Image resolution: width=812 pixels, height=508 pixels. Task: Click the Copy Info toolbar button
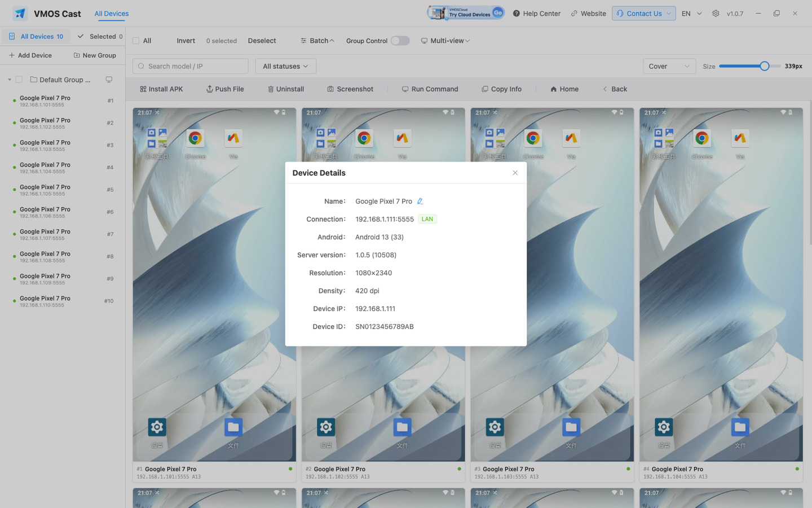click(x=501, y=89)
